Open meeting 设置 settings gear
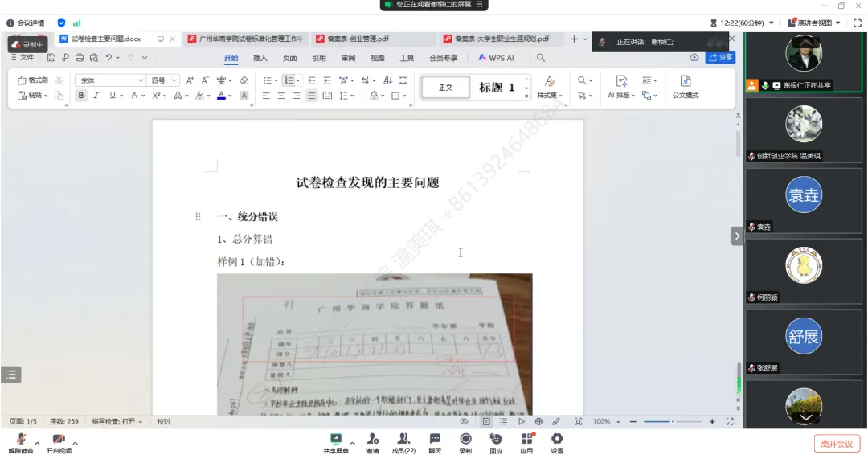The height and width of the screenshot is (459, 868). click(557, 442)
